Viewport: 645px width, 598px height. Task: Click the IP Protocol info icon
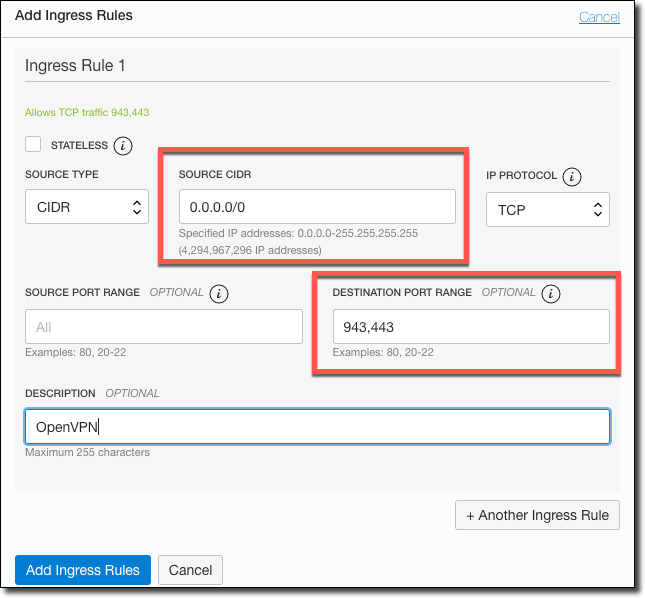[572, 177]
